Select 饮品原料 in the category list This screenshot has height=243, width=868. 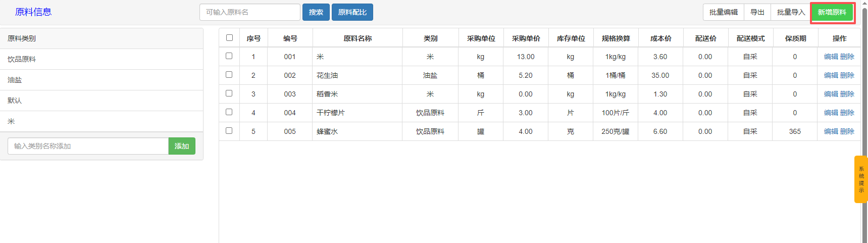point(22,59)
